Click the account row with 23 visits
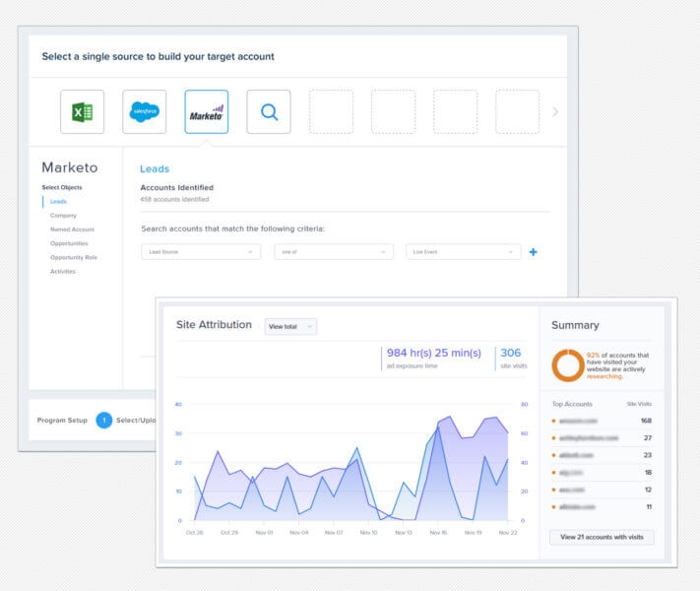 [602, 455]
